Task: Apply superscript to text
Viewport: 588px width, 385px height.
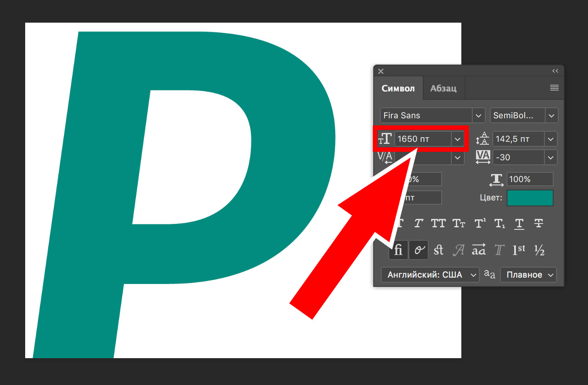Action: 479,224
